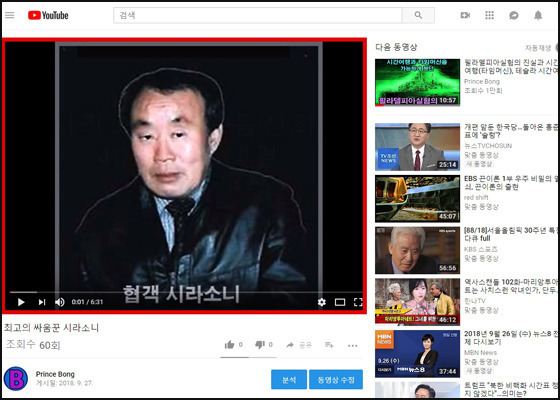
Task: Open the '[88/18]서울올림픽 30주년' video title
Action: 511,234
